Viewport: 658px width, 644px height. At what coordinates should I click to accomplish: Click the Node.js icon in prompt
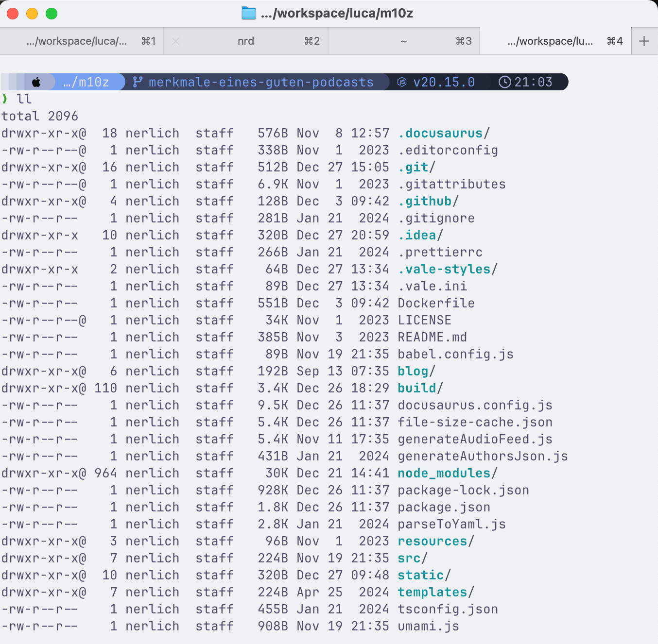pos(402,82)
